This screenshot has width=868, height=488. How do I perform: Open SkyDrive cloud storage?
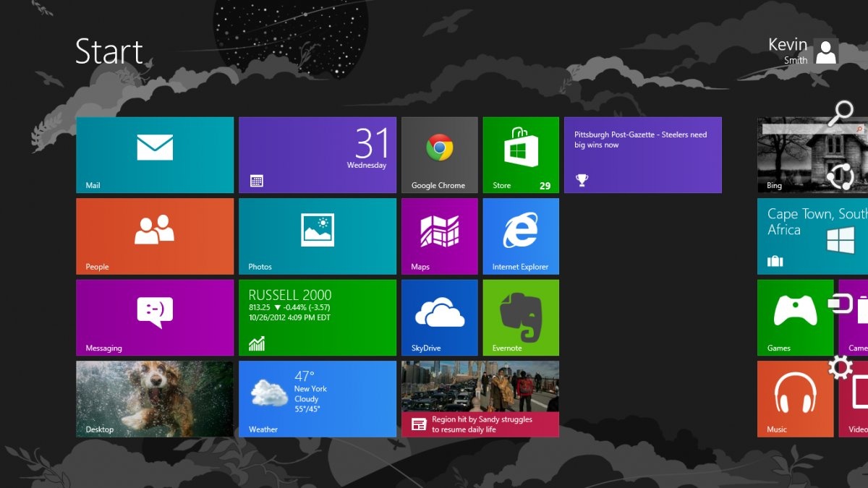click(x=439, y=317)
